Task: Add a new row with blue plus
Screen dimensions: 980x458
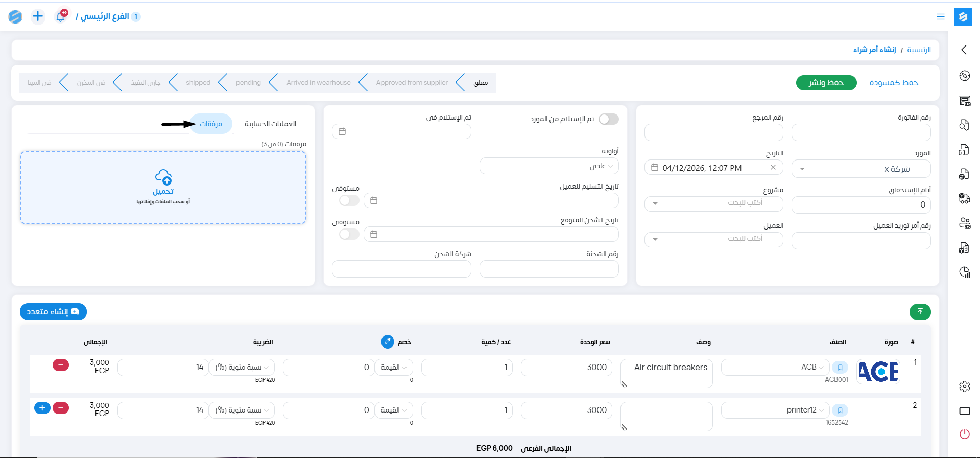Action: pos(42,408)
